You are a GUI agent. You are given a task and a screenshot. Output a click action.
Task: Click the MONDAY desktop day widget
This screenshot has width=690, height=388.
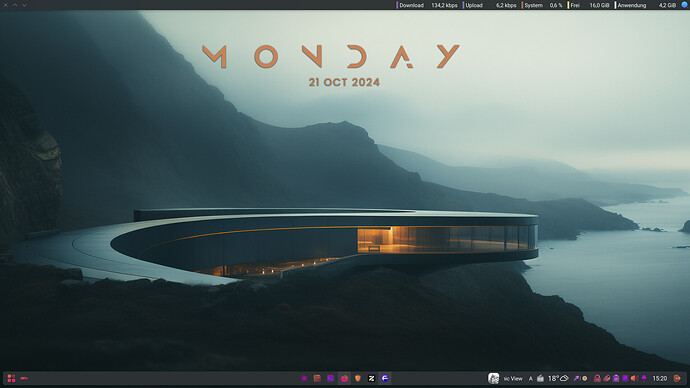pos(331,56)
